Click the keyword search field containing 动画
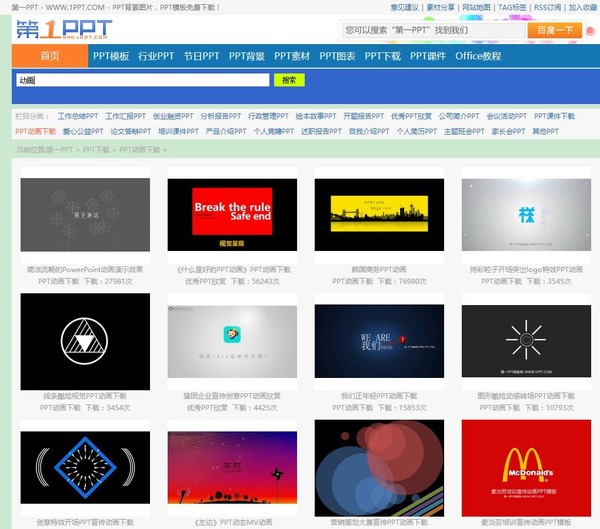The height and width of the screenshot is (529, 600). point(143,80)
